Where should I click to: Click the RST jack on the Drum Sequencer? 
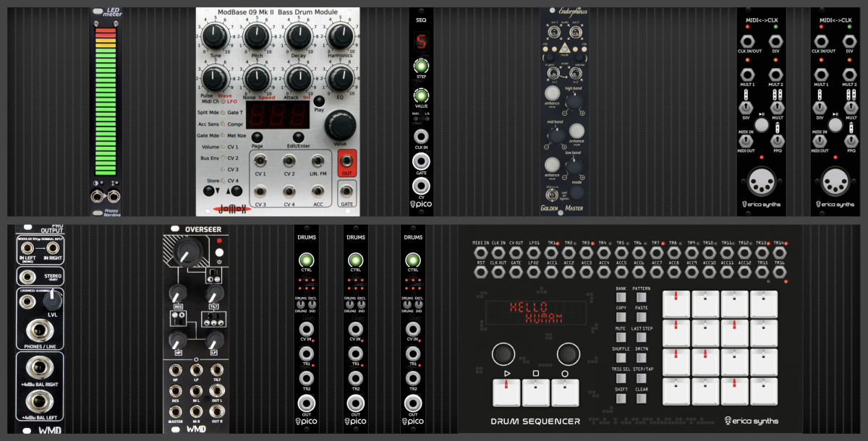481,273
